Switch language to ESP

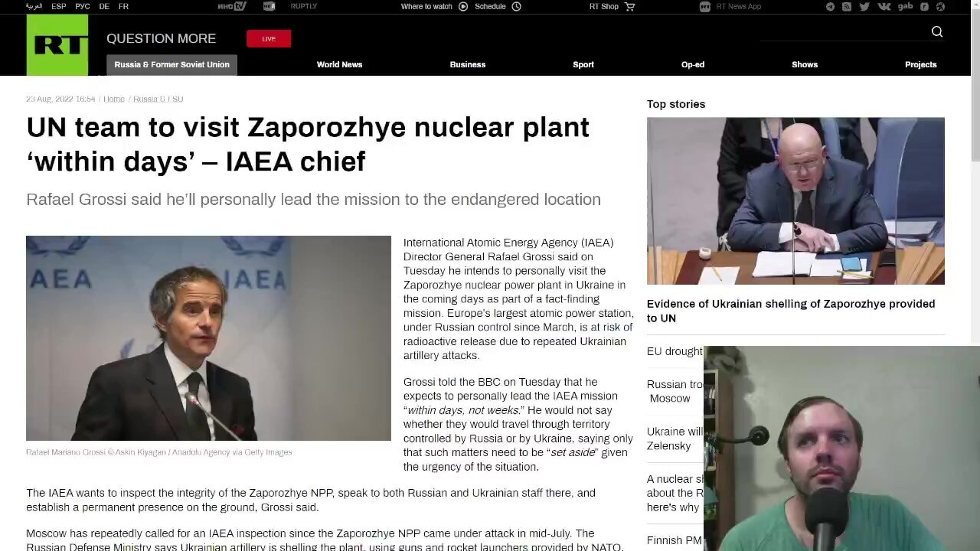point(58,6)
